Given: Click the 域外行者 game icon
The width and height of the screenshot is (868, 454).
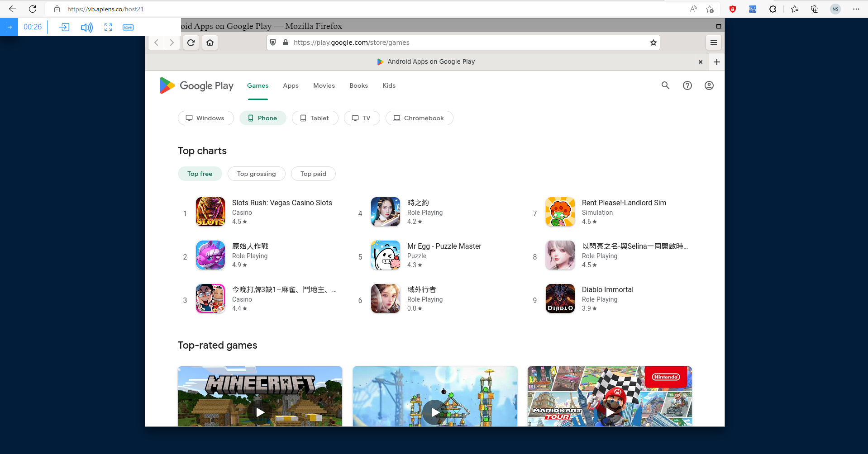Looking at the screenshot, I should [x=385, y=298].
